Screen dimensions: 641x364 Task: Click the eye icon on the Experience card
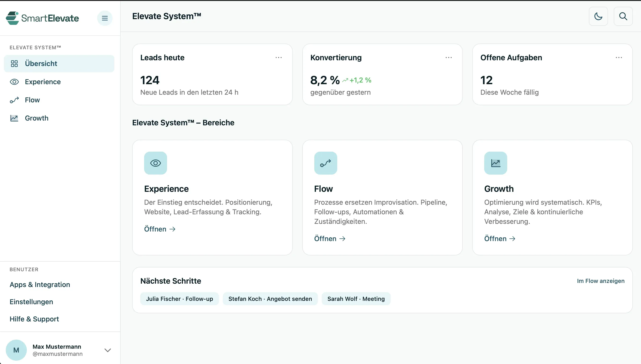[x=155, y=163]
